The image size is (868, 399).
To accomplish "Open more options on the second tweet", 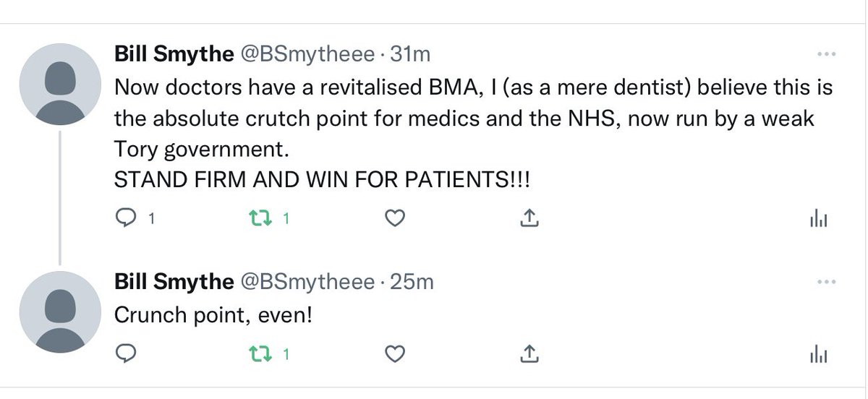I will (824, 282).
